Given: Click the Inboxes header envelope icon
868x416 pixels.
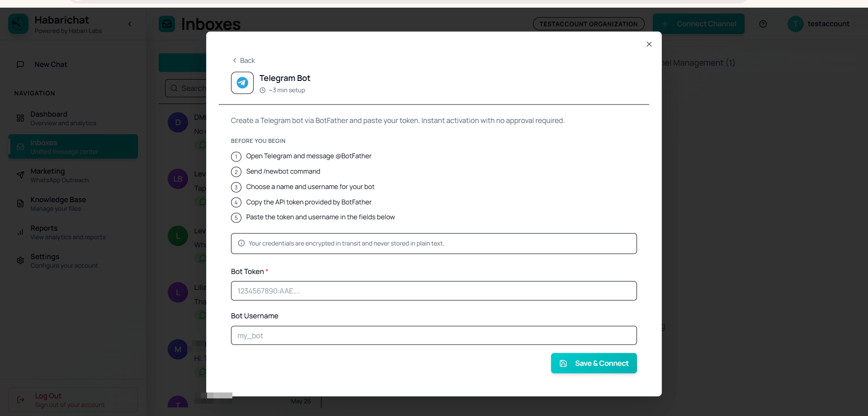Looking at the screenshot, I should point(167,24).
